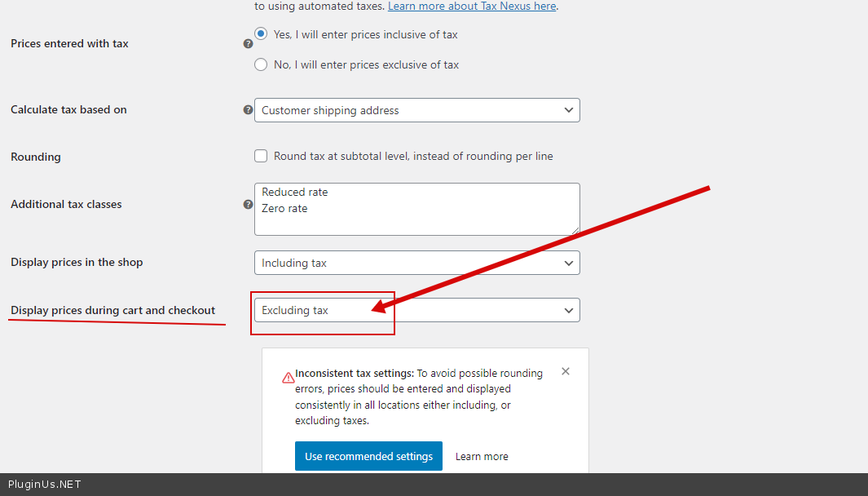This screenshot has width=868, height=496.
Task: Click the PluginUs.NET text in bottom bar
Action: tap(45, 485)
